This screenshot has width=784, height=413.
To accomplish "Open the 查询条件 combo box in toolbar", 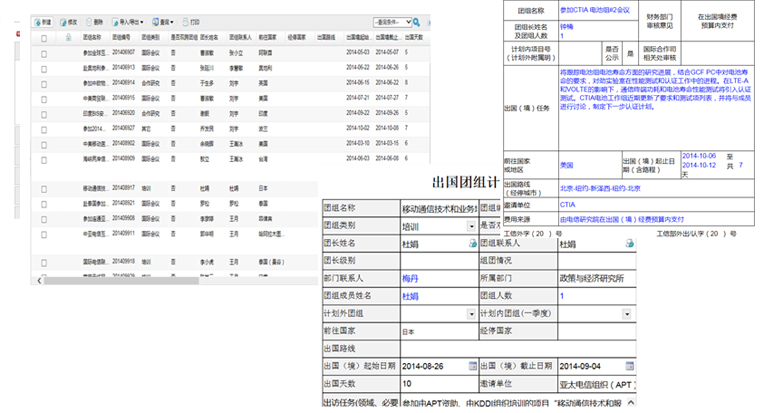I will [392, 22].
